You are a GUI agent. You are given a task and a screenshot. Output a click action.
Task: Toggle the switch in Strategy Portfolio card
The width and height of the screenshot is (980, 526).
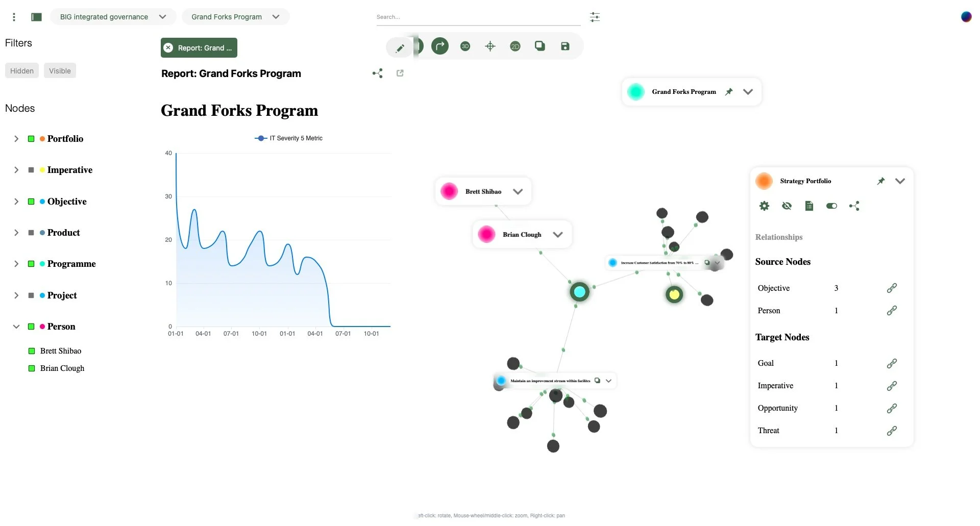831,206
